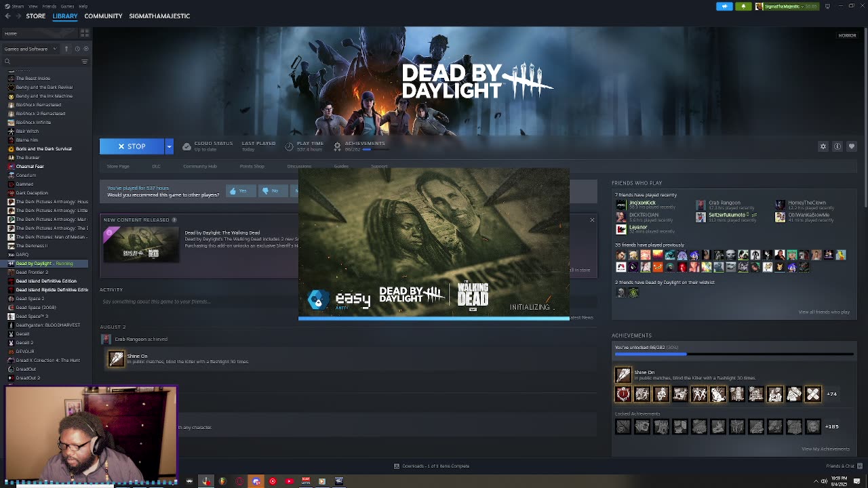Click the Play Time clock icon
The image size is (868, 488).
[x=289, y=146]
